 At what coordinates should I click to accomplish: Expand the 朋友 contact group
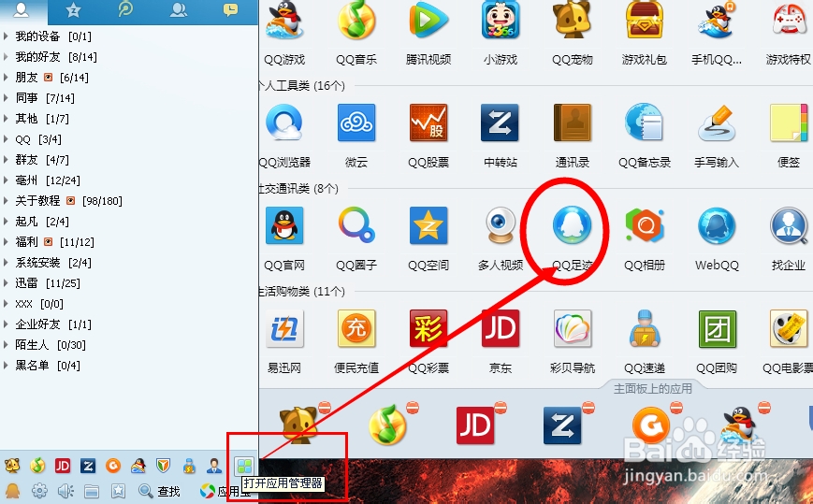[6, 78]
